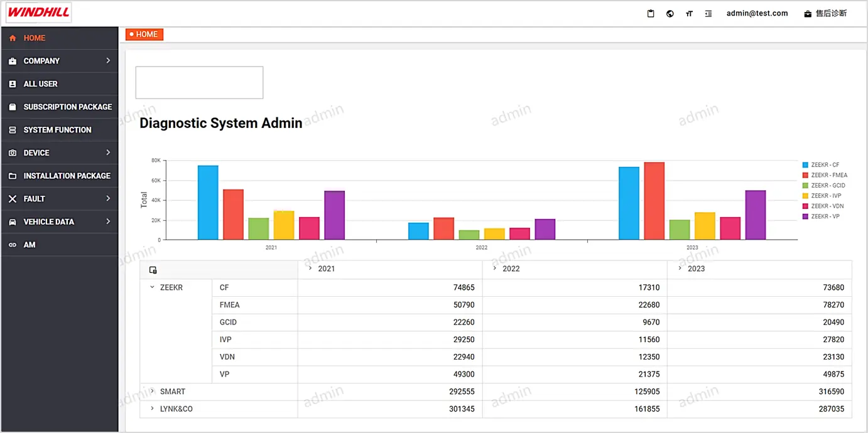Expand the FAULT submenu arrow

coord(108,198)
